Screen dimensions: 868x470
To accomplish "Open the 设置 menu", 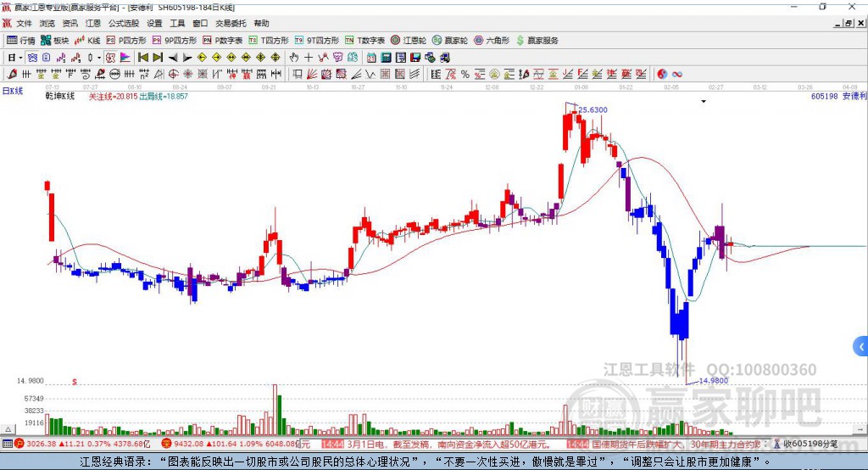I will [154, 23].
